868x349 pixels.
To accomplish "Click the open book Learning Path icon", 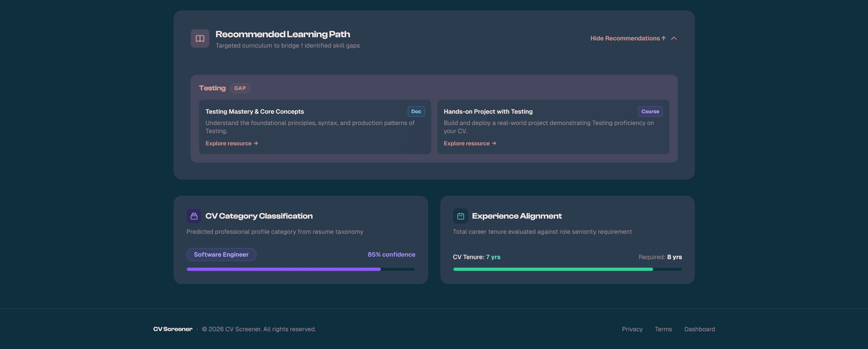I will click(x=200, y=38).
